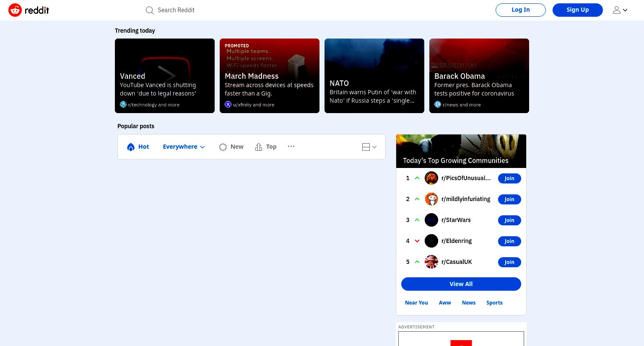Select the News category link
Viewport: 644px width, 346px height.
tap(469, 303)
